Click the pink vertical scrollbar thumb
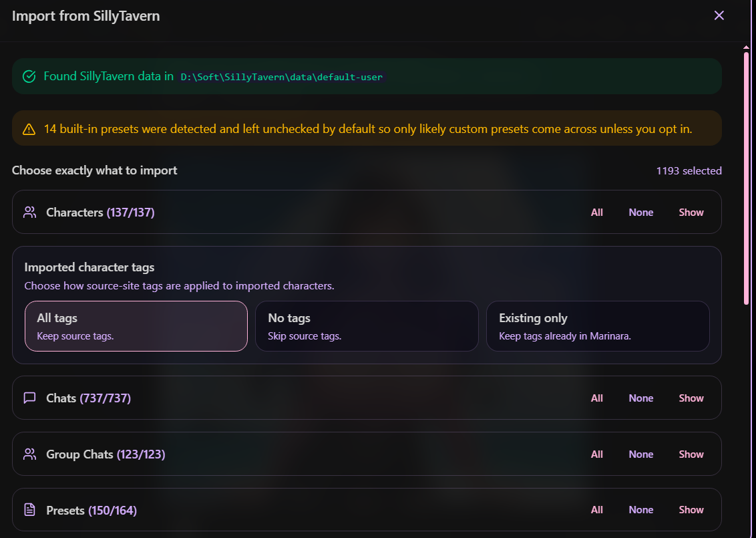Viewport: 756px width, 538px height. pos(747,178)
